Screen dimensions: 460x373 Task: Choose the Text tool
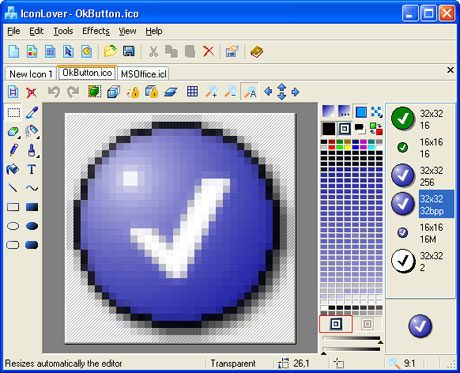click(32, 169)
